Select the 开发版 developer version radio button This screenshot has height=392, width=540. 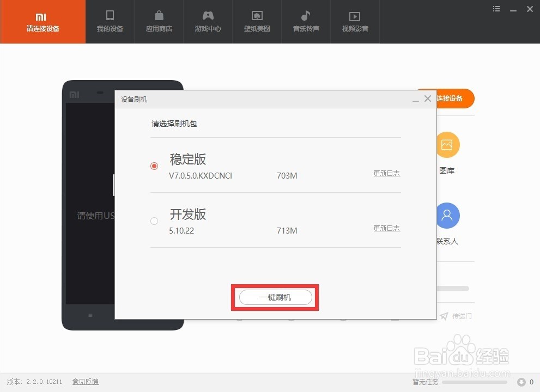154,221
